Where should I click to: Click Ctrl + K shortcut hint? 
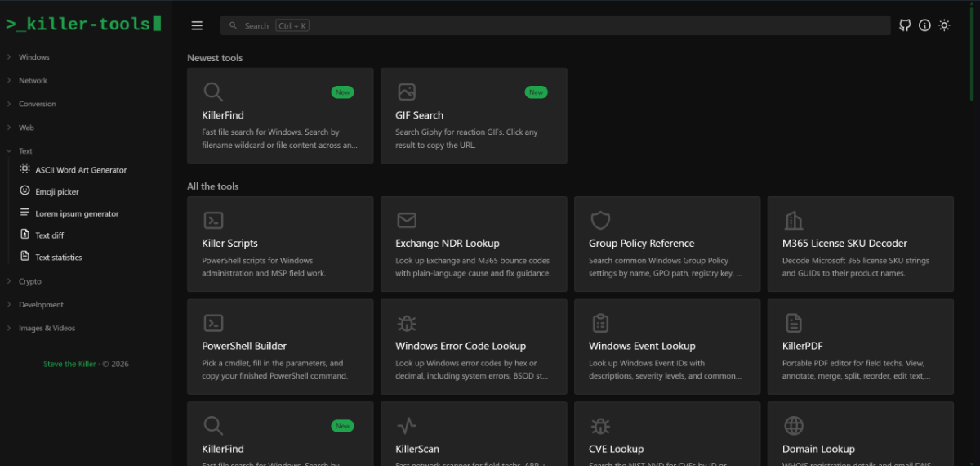point(292,26)
